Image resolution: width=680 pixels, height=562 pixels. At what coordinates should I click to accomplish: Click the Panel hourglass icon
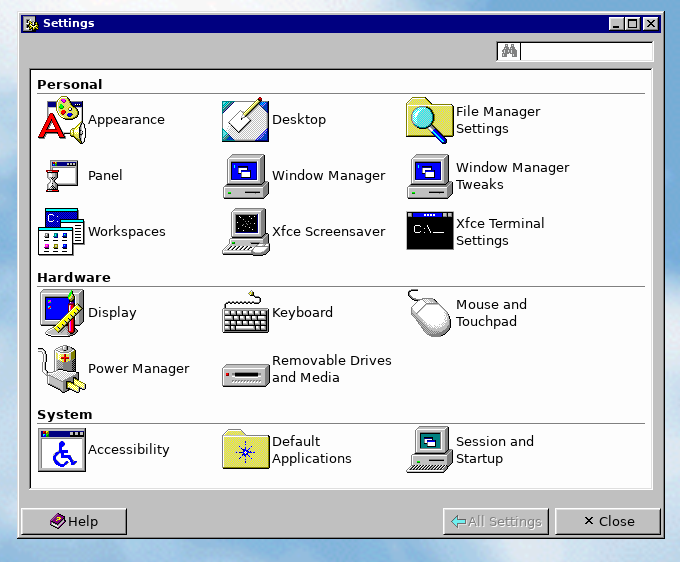[x=62, y=176]
